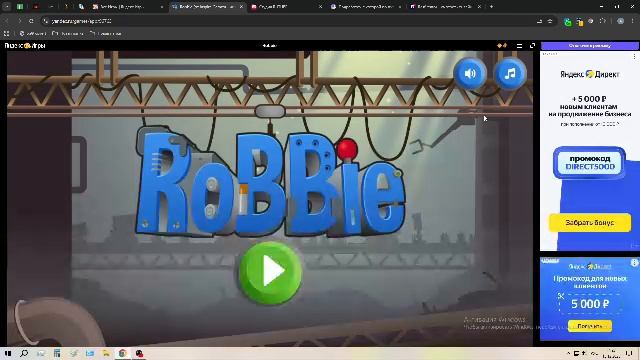The width and height of the screenshot is (640, 360).
Task: Bookmark this page with the star icon
Action: point(549,21)
